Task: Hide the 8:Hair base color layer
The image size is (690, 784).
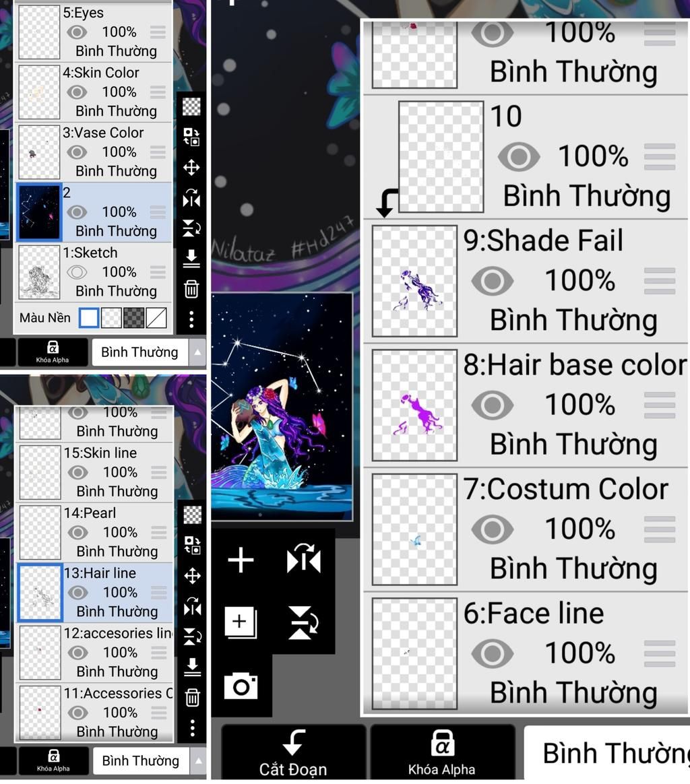Action: point(493,405)
